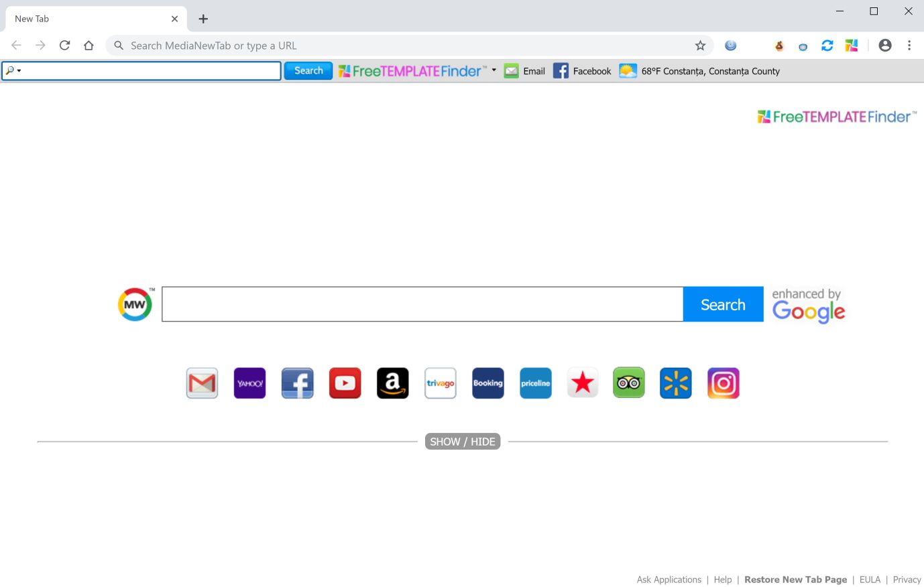Open the Facebook toolbar link
Image resolution: width=924 pixels, height=587 pixels.
582,71
